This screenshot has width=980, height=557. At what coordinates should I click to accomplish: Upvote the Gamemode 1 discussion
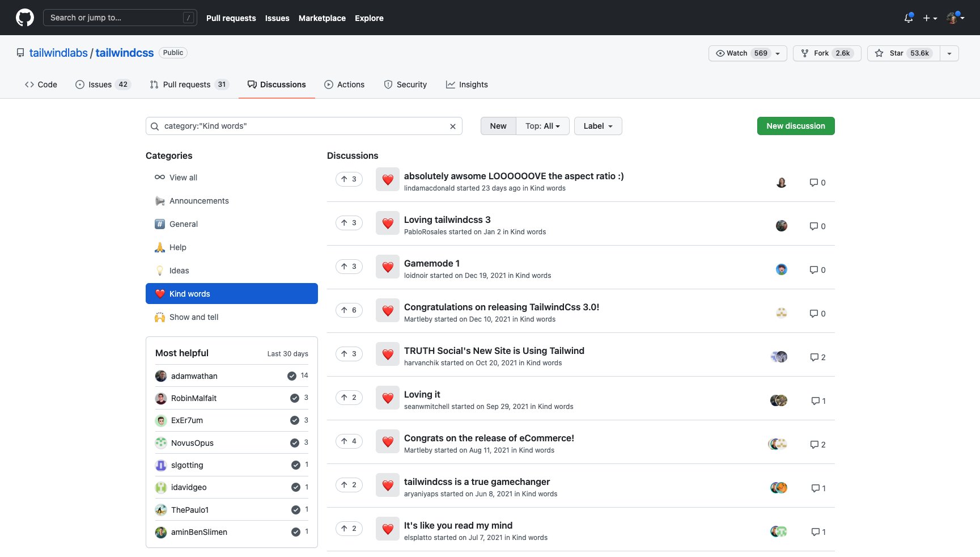click(x=349, y=267)
